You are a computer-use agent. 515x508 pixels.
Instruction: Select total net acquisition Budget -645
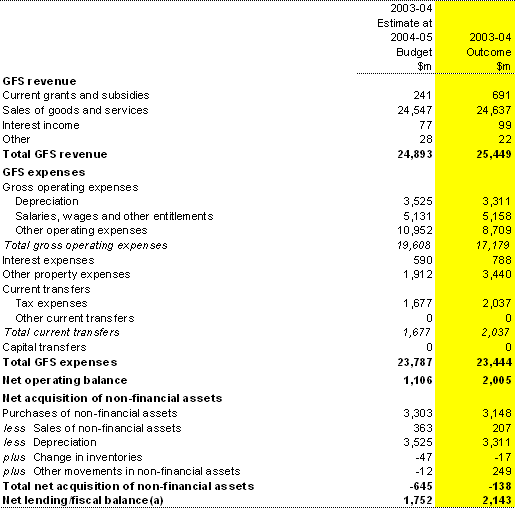[421, 486]
